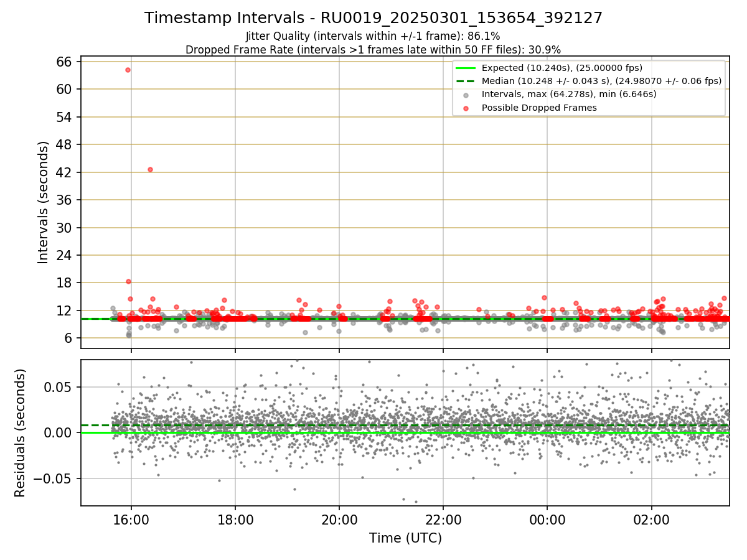Click the y-axis tick label "60"
This screenshot has width=747, height=560.
coord(65,89)
